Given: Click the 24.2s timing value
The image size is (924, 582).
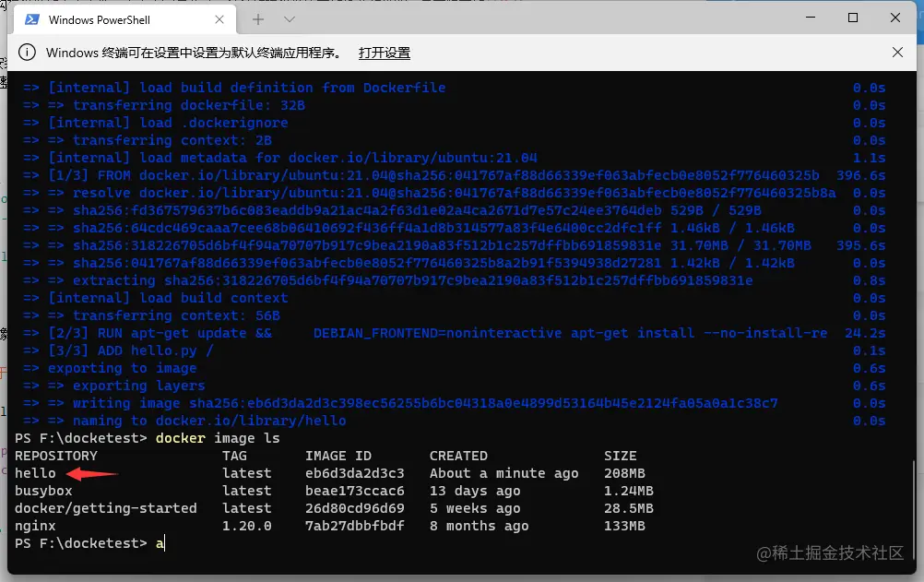Looking at the screenshot, I should [x=865, y=333].
